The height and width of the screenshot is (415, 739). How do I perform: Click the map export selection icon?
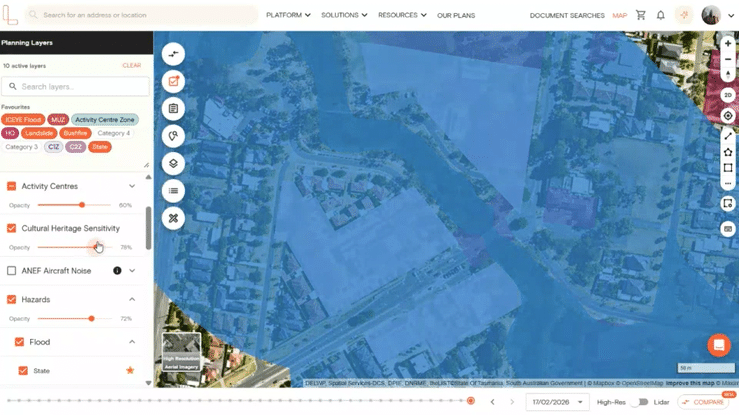click(728, 203)
